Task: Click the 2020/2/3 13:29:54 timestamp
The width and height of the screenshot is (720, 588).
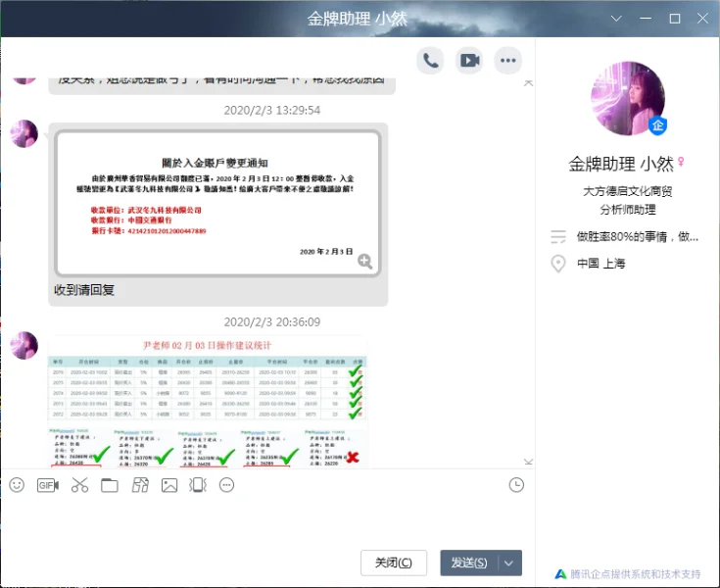Action: tap(272, 110)
